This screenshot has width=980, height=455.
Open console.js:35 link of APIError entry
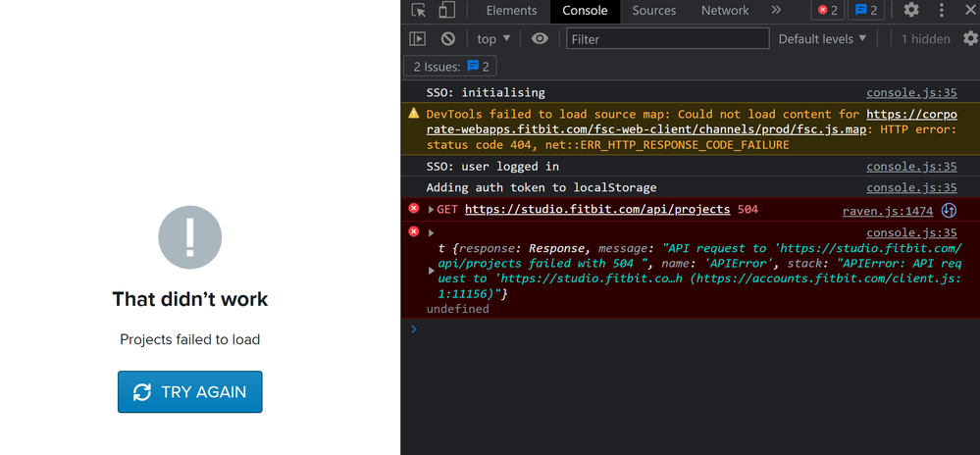click(x=911, y=232)
